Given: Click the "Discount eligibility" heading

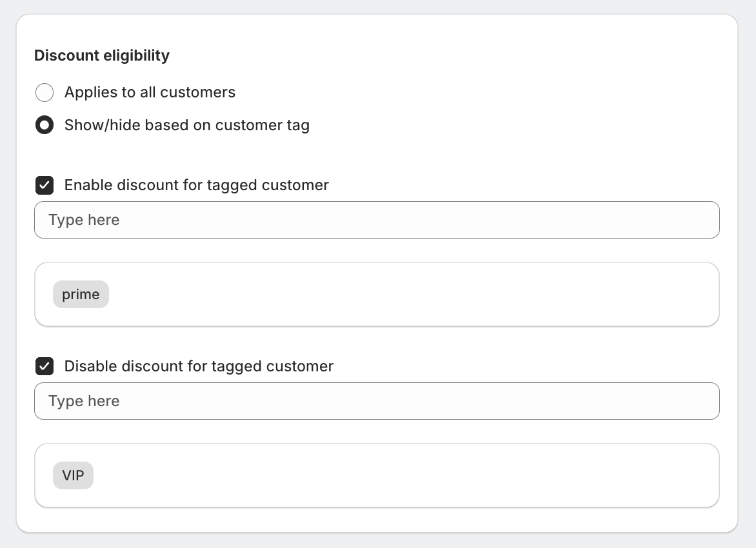Looking at the screenshot, I should tap(102, 55).
